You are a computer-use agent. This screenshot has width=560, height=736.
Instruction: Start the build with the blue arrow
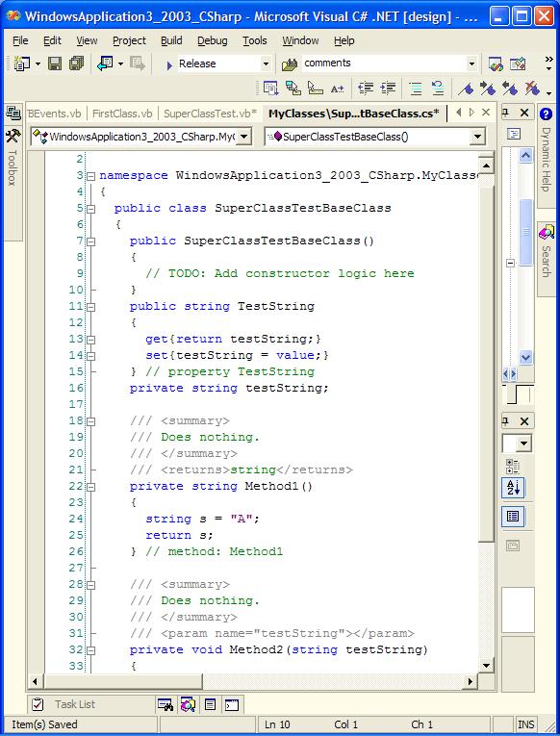pos(169,64)
